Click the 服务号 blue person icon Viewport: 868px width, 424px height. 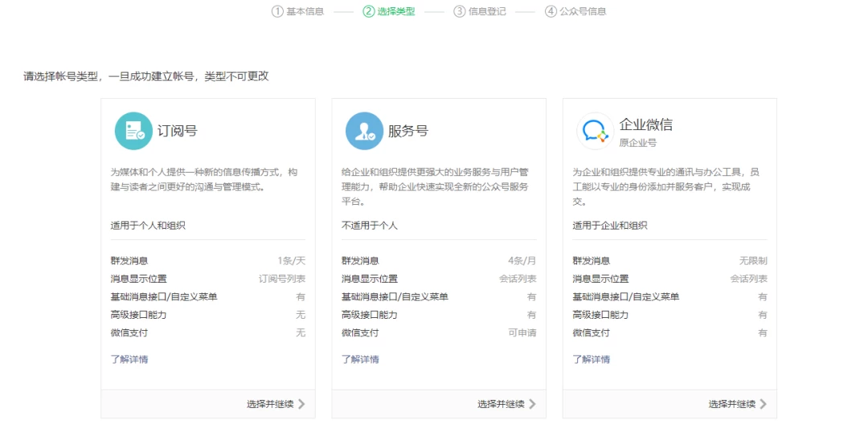[364, 131]
